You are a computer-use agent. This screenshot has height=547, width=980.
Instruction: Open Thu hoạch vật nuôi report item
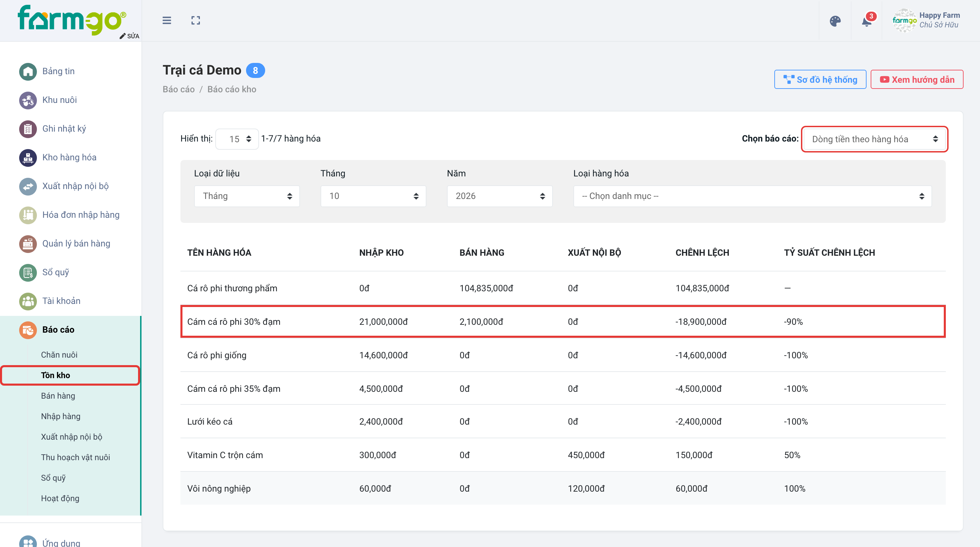click(x=75, y=457)
